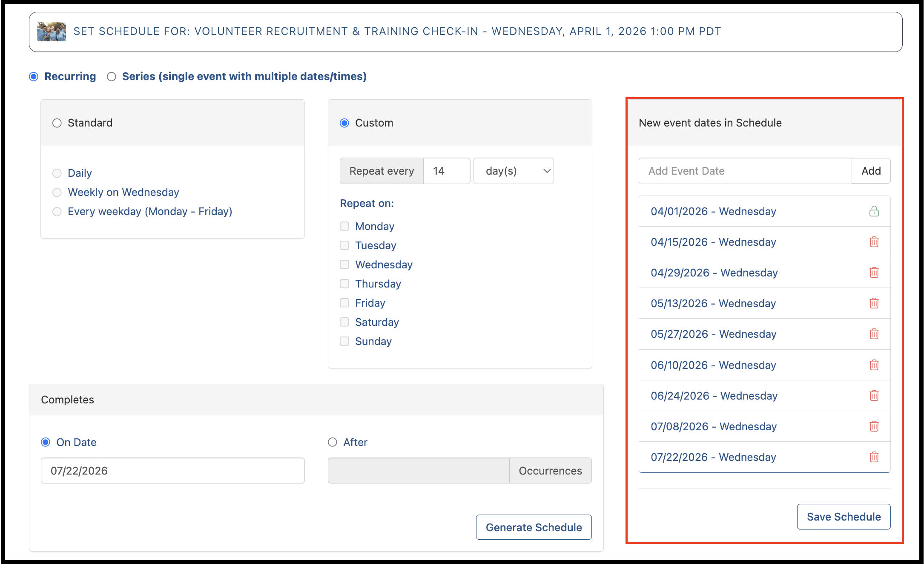
Task: Click the Generate Schedule button
Action: 534,527
